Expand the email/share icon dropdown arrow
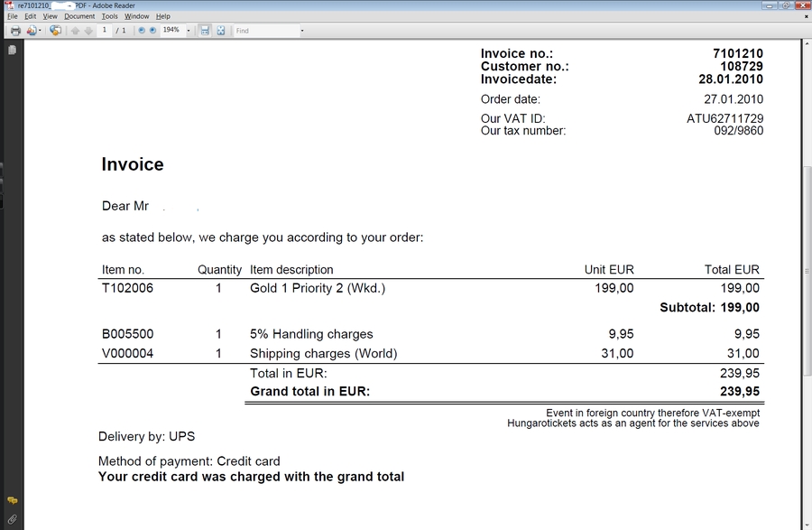The width and height of the screenshot is (812, 530). [41, 31]
